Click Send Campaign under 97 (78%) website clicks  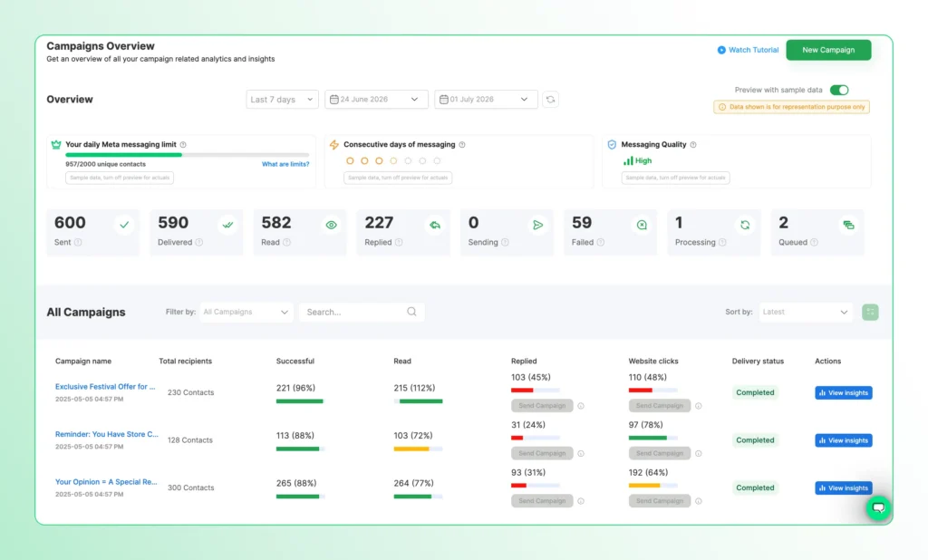pyautogui.click(x=660, y=453)
